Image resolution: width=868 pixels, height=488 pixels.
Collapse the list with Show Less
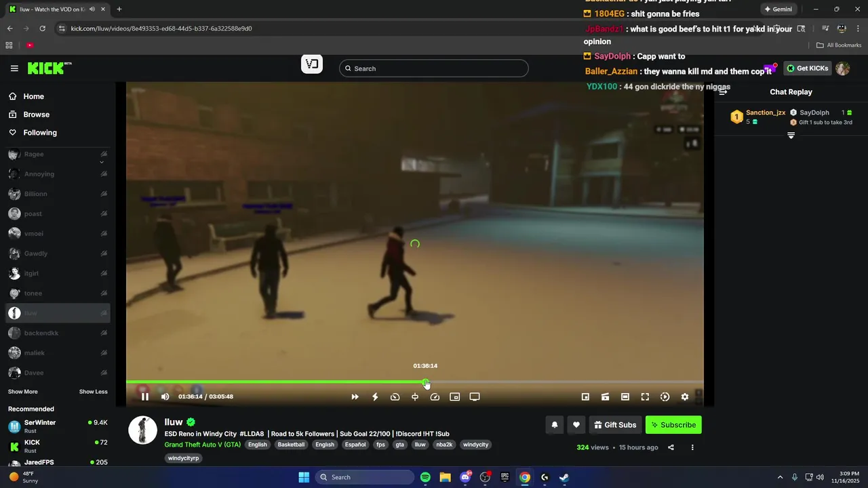93,392
